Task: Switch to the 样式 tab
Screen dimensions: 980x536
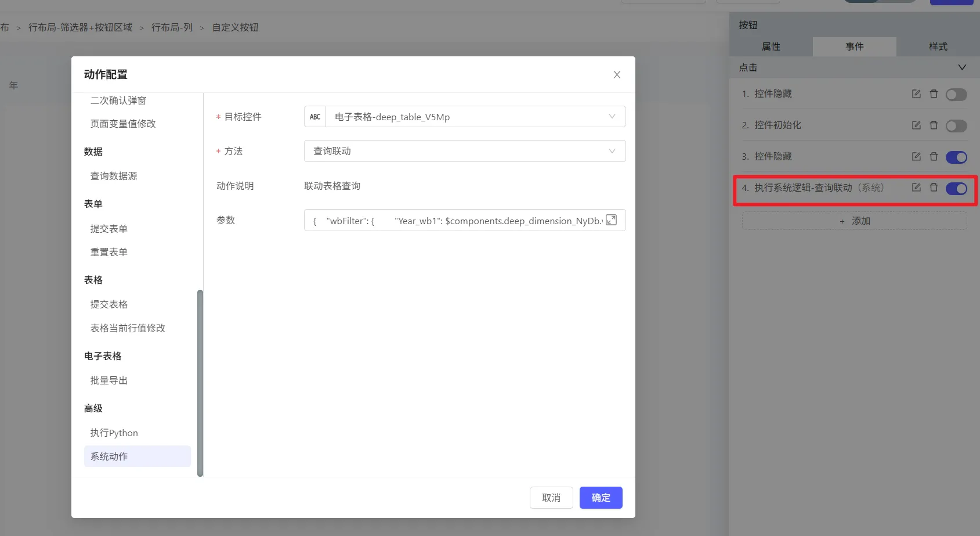Action: coord(938,46)
